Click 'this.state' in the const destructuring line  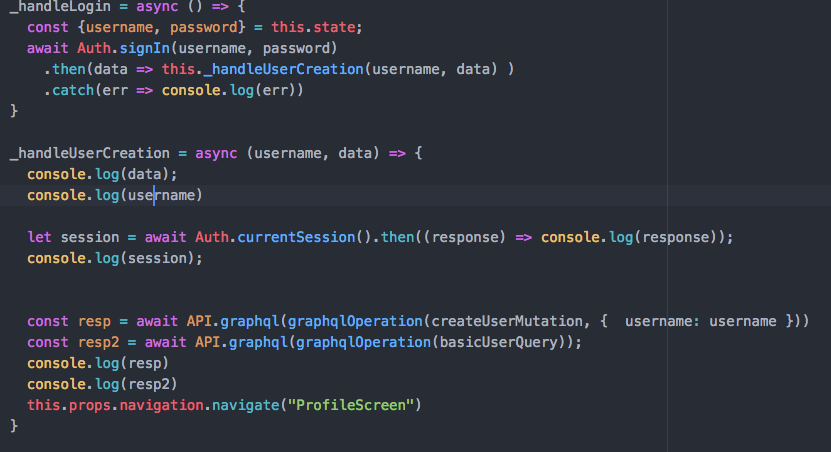tap(313, 27)
